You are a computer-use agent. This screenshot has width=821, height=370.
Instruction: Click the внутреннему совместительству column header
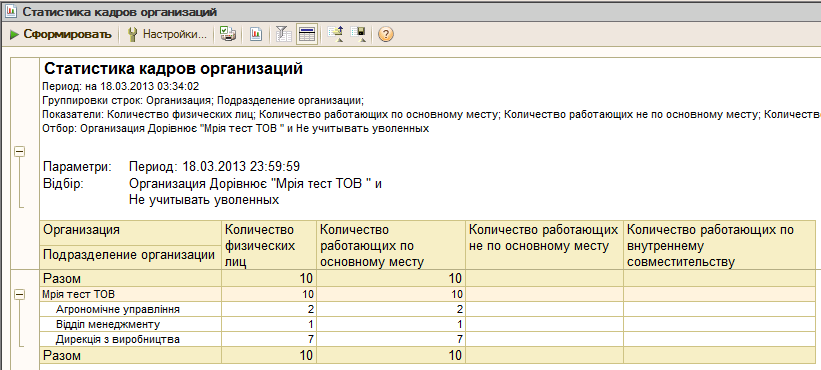(x=719, y=245)
